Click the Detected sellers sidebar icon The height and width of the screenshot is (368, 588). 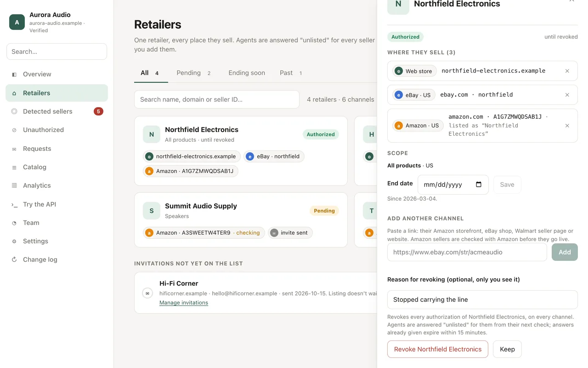pos(14,111)
